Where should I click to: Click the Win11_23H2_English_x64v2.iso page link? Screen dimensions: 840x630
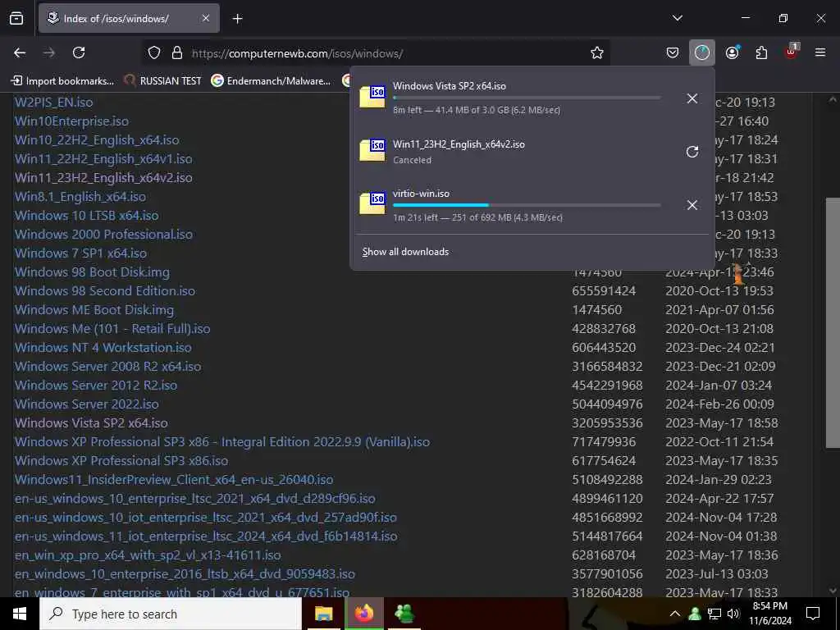(103, 177)
